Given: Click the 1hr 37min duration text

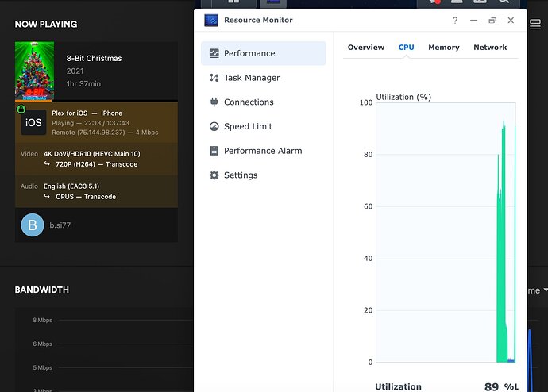Looking at the screenshot, I should point(83,84).
